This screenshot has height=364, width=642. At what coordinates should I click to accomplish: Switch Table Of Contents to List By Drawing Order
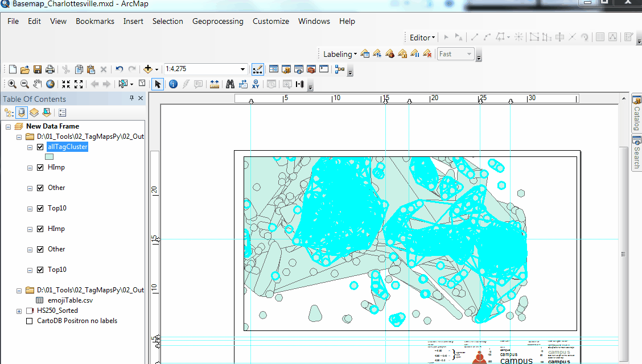pyautogui.click(x=8, y=112)
